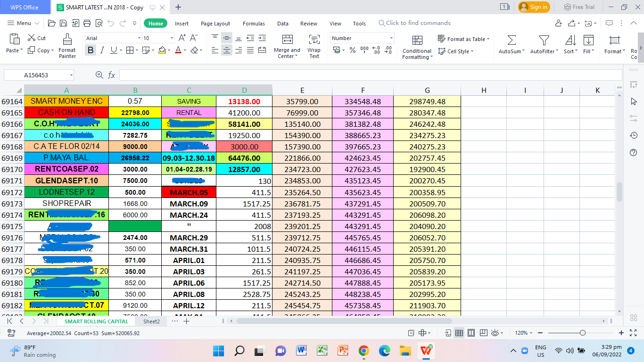Screen dimensions: 644x362
Task: Click the Sign in button
Action: tap(534, 7)
